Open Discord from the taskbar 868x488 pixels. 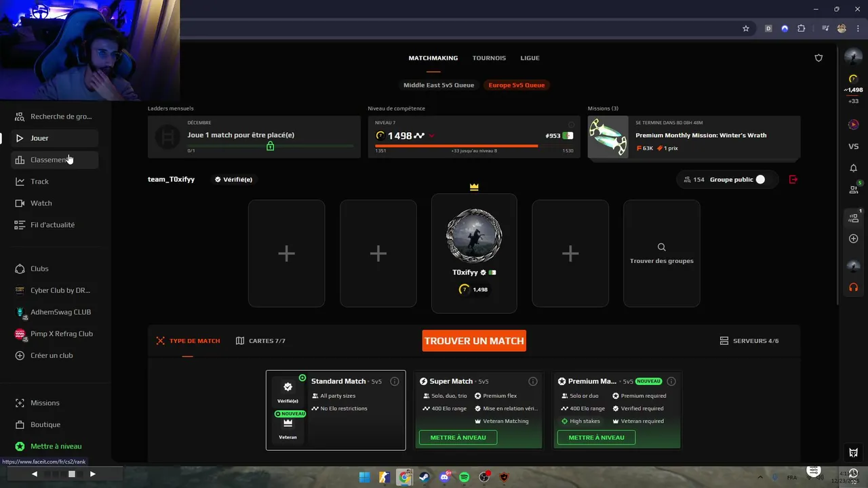coord(445,477)
